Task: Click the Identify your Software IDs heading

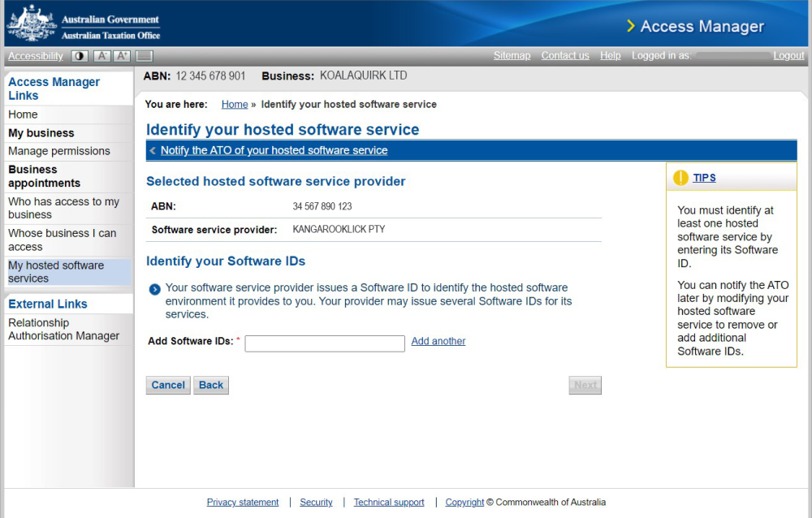Action: (226, 261)
